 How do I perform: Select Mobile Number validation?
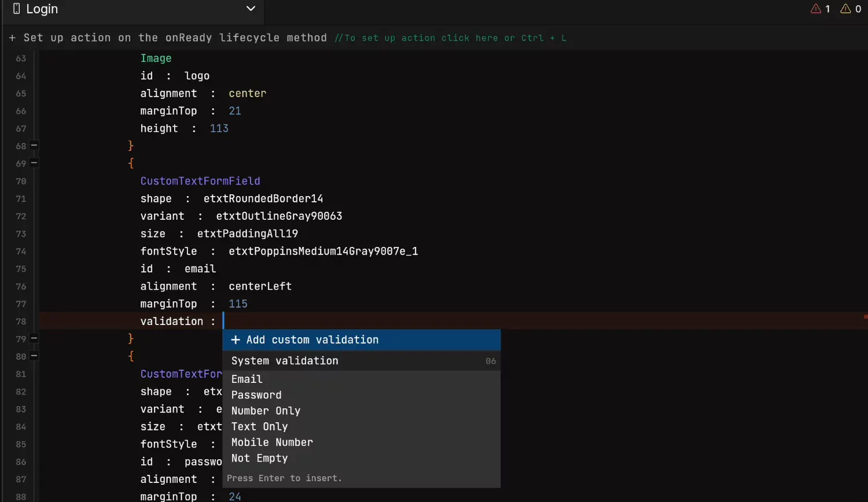[272, 442]
